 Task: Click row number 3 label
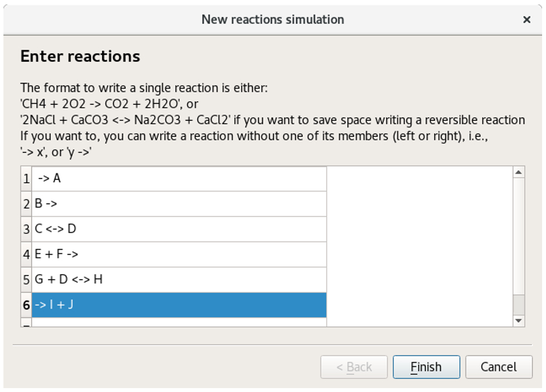(24, 228)
